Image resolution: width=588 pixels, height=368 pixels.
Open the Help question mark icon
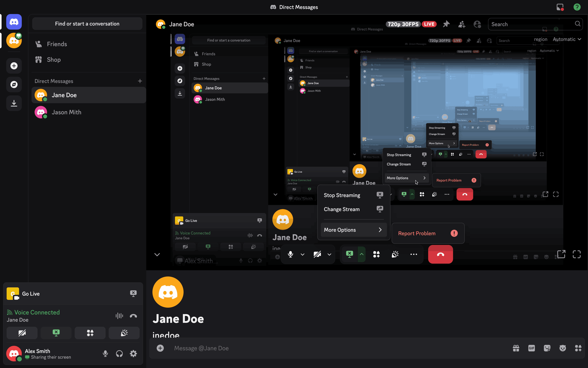point(577,7)
